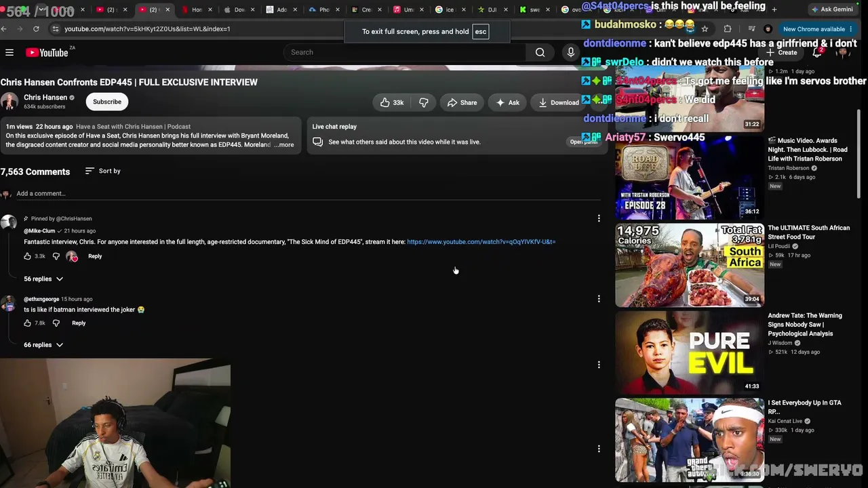Go back in Chrome
This screenshot has height=488, width=868.
click(x=4, y=29)
